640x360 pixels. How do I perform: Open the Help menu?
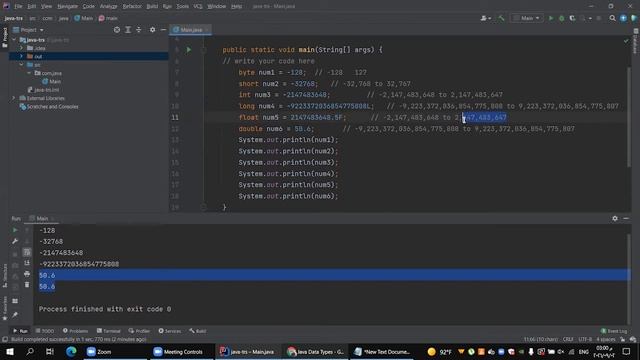[236, 6]
